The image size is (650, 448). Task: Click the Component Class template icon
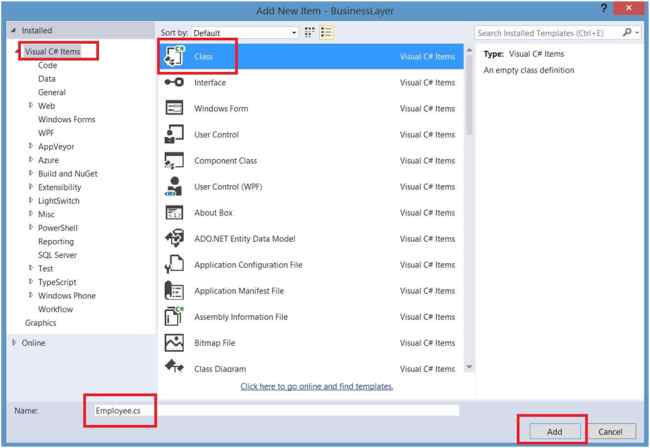(174, 160)
